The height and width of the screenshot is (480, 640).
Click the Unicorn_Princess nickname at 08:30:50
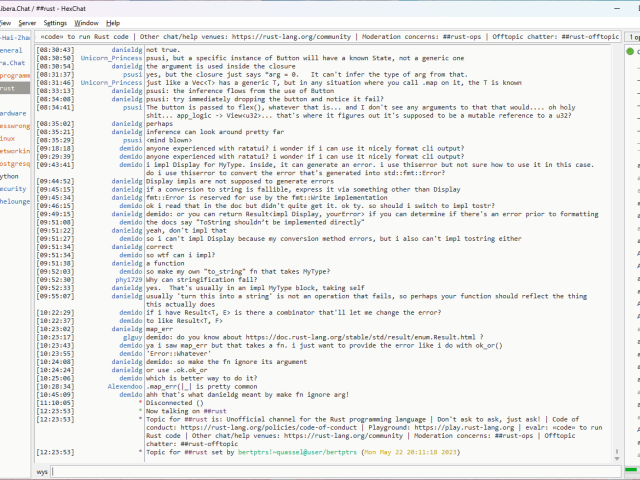coord(104,58)
